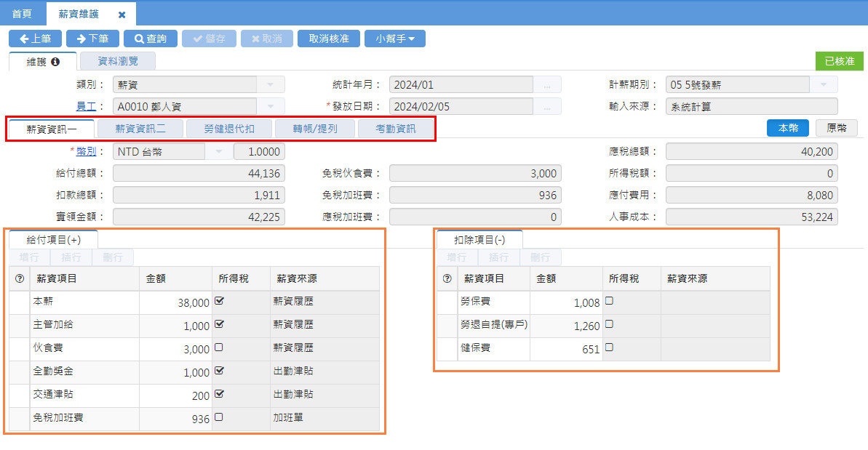Open the 類別 dropdown arrow
Image resolution: width=868 pixels, height=450 pixels.
[x=271, y=85]
